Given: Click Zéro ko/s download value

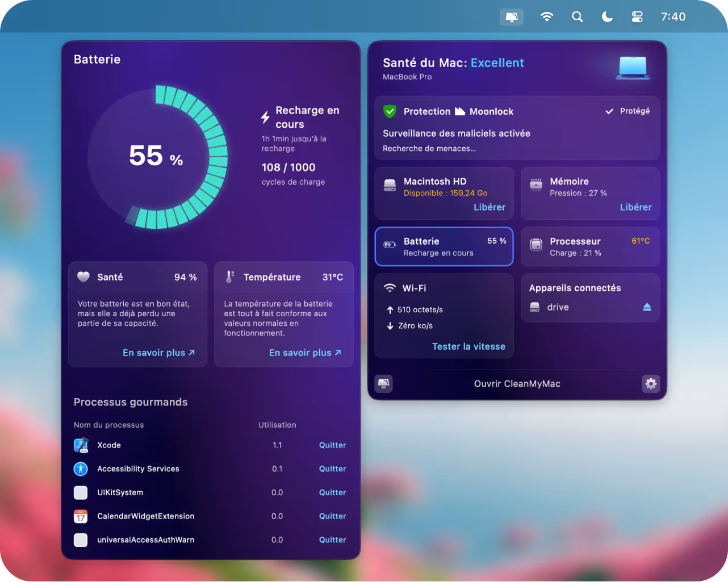Looking at the screenshot, I should (x=415, y=326).
